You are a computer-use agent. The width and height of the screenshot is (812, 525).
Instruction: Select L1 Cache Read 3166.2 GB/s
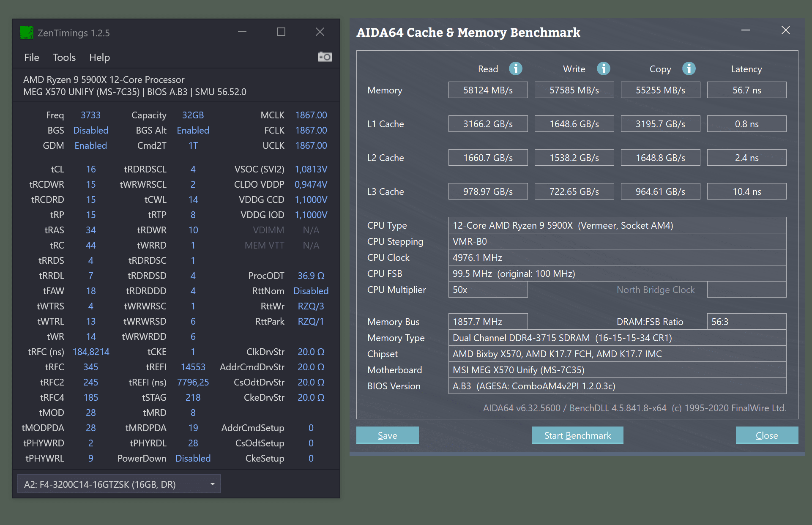(488, 124)
